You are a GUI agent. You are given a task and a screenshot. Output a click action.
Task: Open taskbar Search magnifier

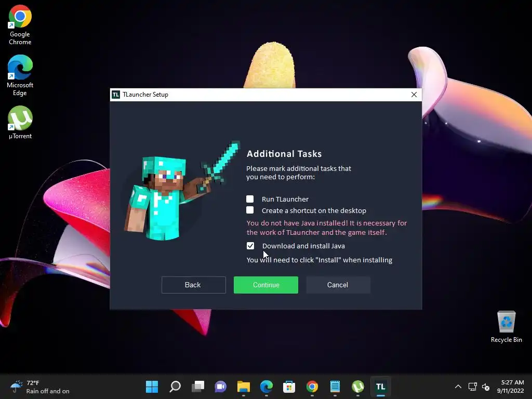click(x=175, y=387)
